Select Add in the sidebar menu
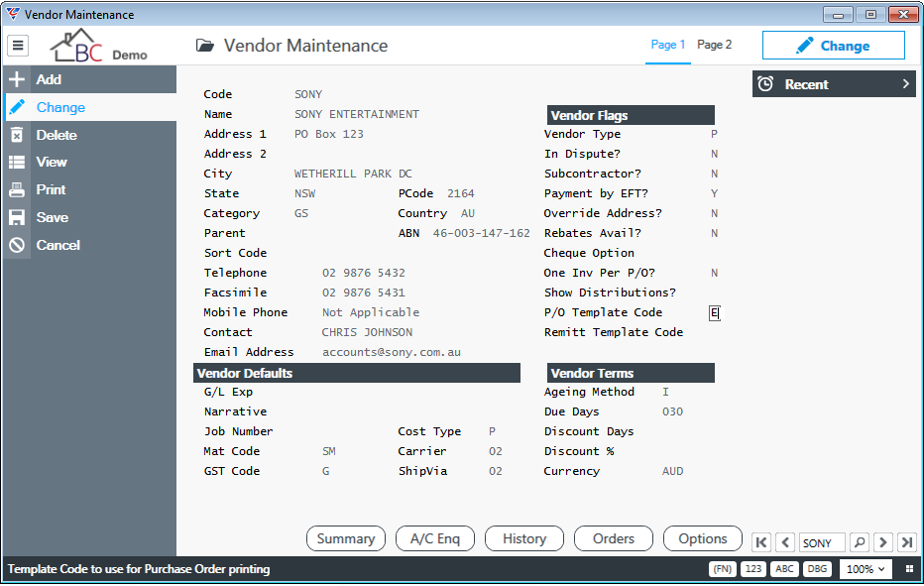Viewport: 924px width, 586px height. click(x=90, y=79)
